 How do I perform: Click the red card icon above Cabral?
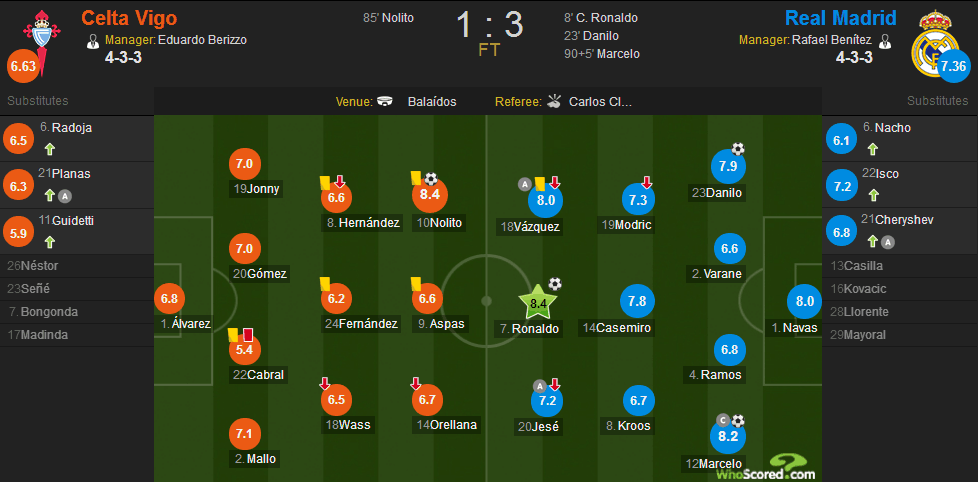(x=248, y=335)
